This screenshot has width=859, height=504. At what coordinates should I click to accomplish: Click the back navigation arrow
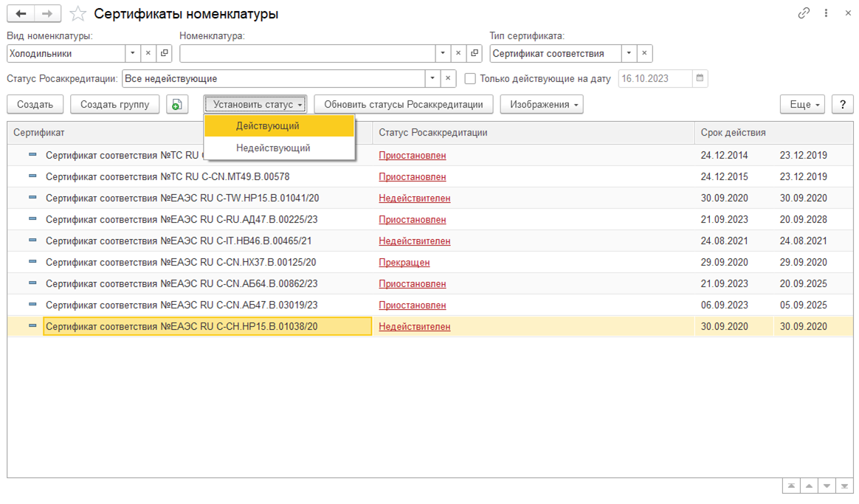[20, 14]
